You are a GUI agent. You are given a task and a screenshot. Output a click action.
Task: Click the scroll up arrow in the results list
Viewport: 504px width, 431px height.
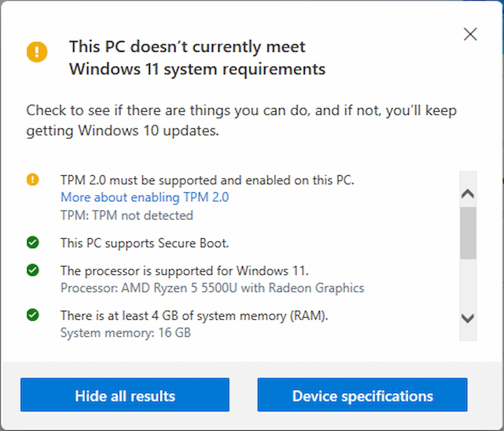(468, 194)
